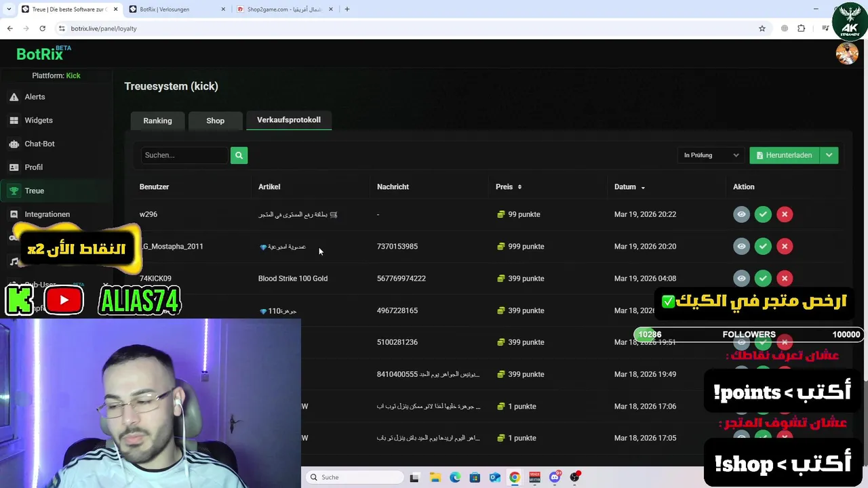
Task: Go to Chat-Bot section
Action: coord(39,144)
